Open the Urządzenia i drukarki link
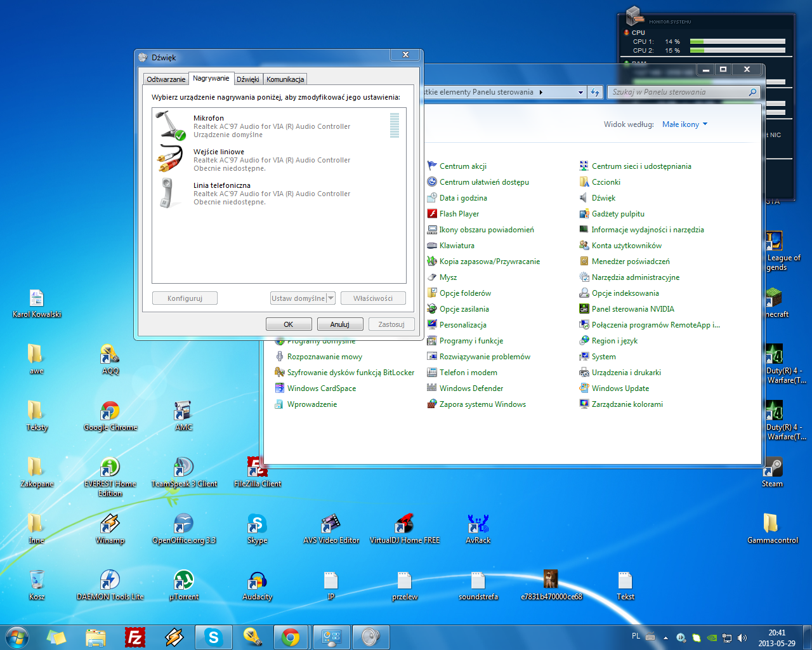Image resolution: width=812 pixels, height=650 pixels. [626, 372]
